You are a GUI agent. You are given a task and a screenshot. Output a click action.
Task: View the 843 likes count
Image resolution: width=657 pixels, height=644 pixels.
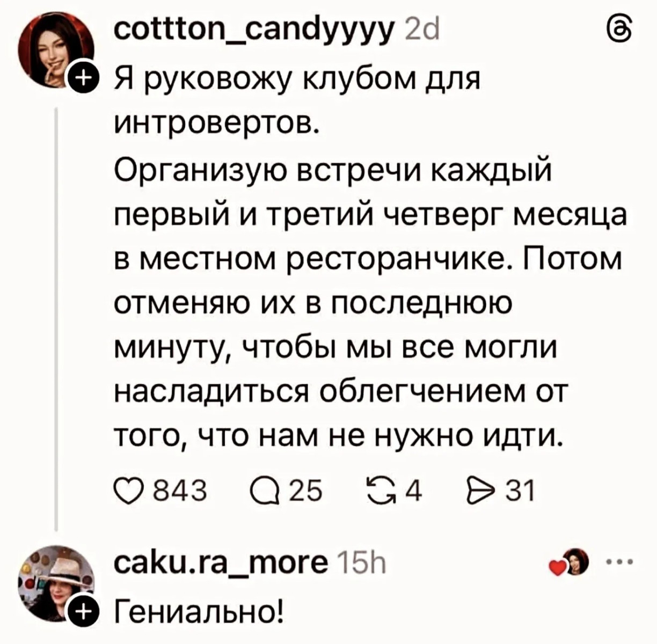pyautogui.click(x=177, y=491)
